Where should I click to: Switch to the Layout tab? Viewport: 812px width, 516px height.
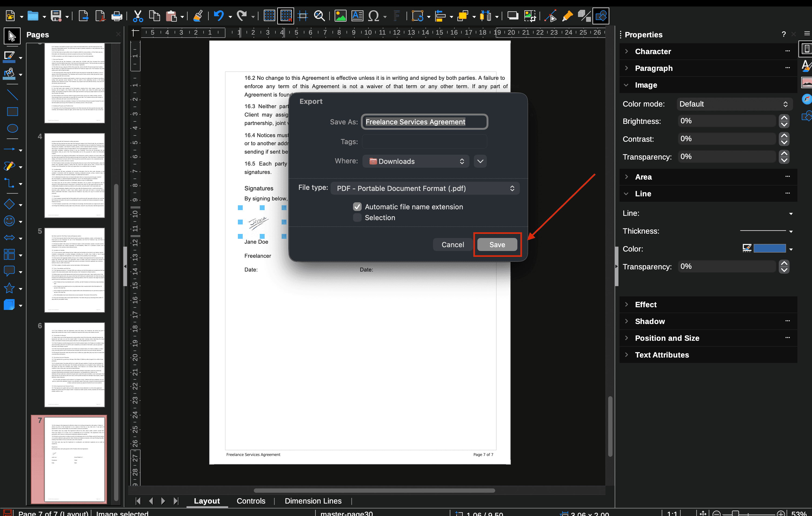[207, 501]
